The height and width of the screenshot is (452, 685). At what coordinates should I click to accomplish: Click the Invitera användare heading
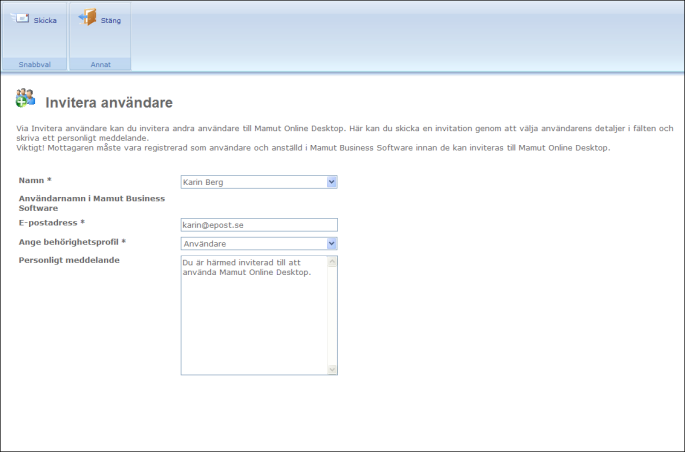coord(109,103)
